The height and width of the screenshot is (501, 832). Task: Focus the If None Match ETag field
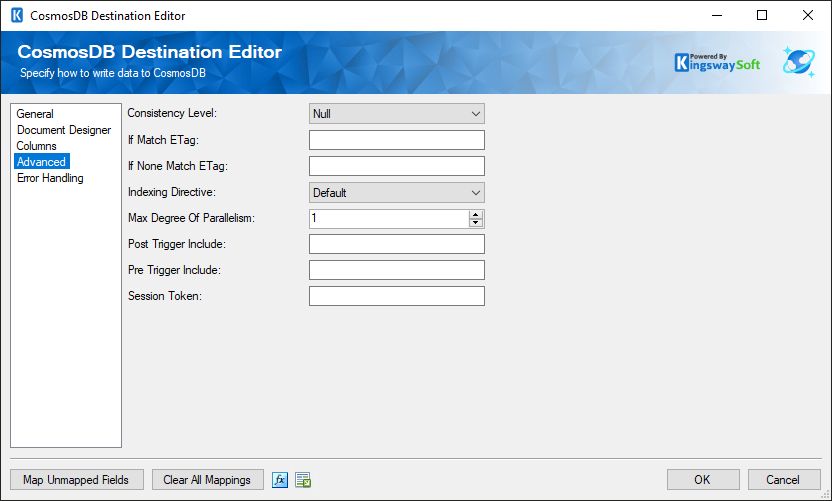tap(396, 166)
